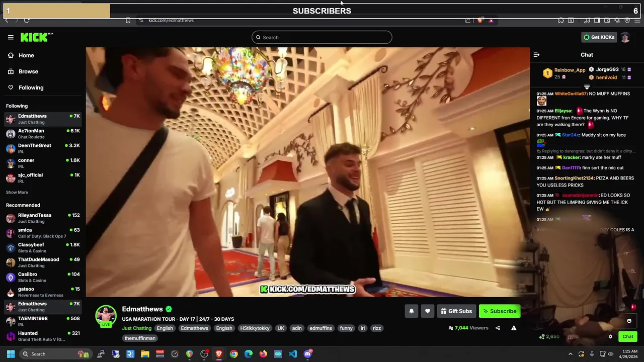Toggle the browser sidebar panel
Screen dimensions: 644x362
(x=597, y=20)
